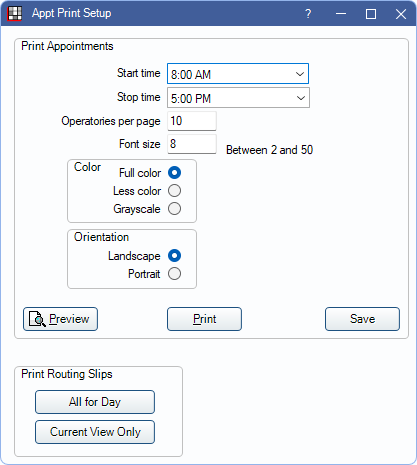Screen dimensions: 417x465
Task: Switch orientation to Portrait
Action: (x=174, y=274)
